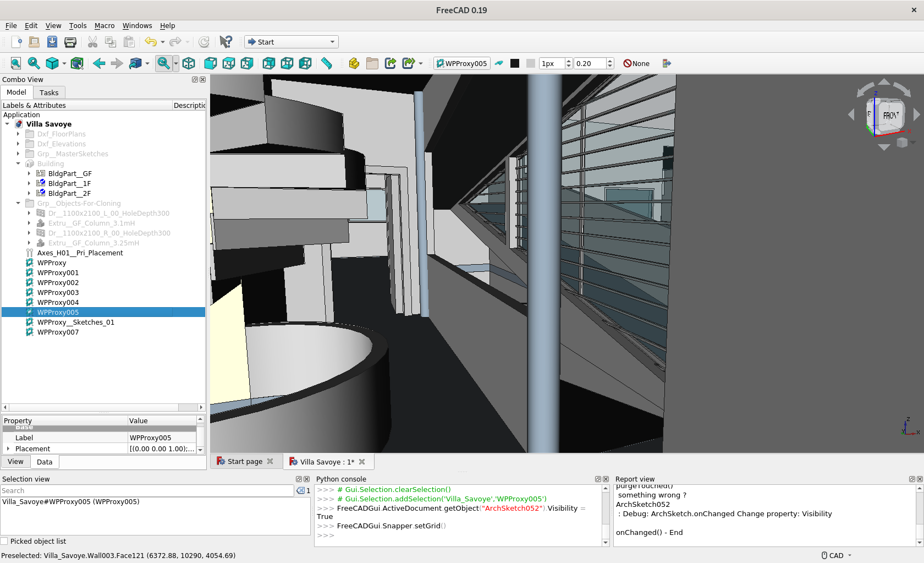Go back with the left arrow icon
This screenshot has width=924, height=563.
(x=99, y=63)
